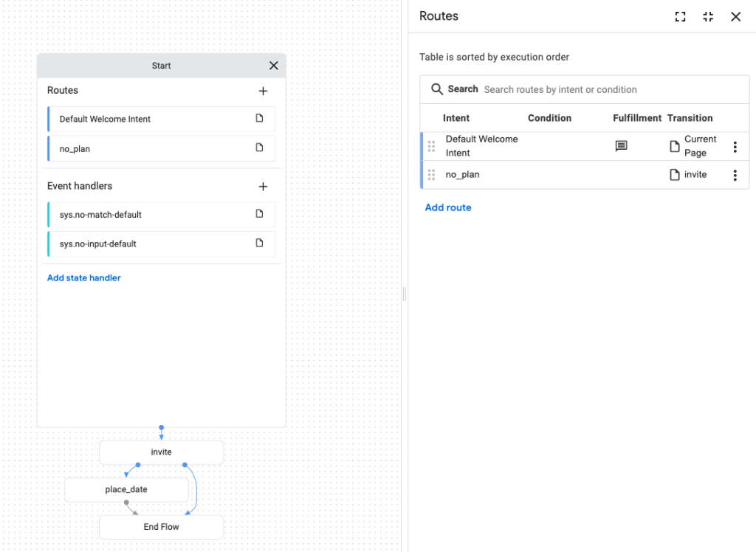
Task: Select the End Flow node
Action: pos(161,527)
